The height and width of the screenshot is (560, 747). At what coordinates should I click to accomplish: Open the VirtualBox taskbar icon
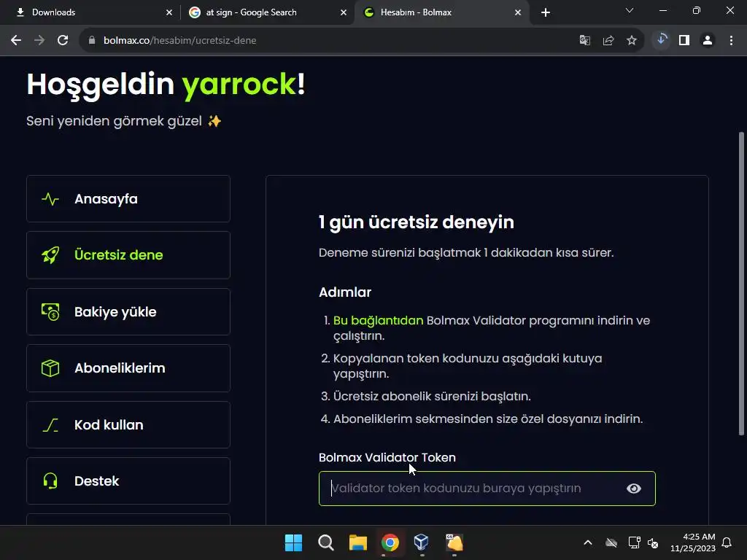[422, 542]
